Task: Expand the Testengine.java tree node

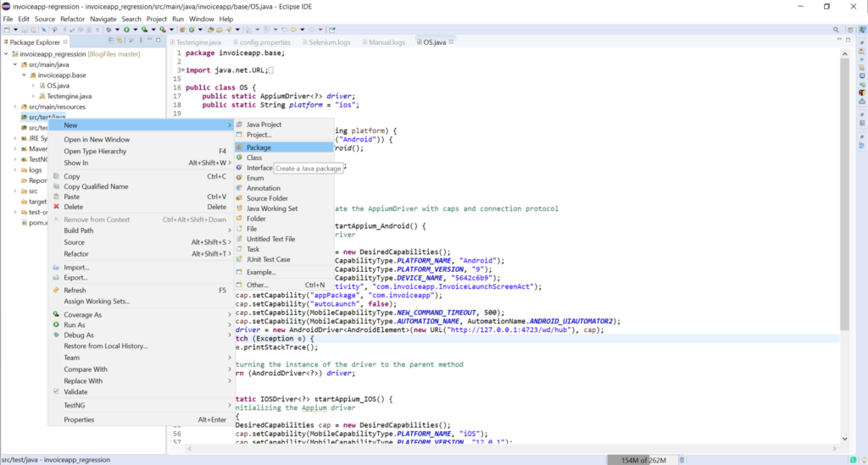Action: point(33,97)
